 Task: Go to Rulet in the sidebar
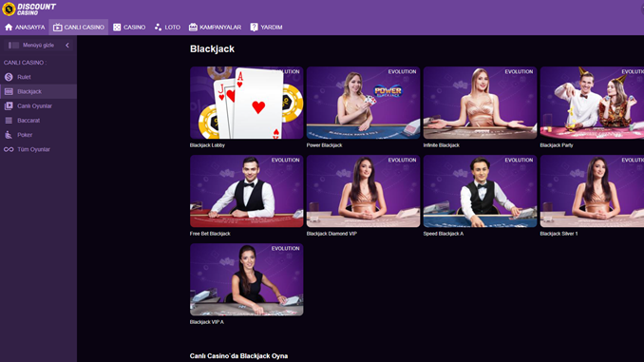[x=38, y=77]
